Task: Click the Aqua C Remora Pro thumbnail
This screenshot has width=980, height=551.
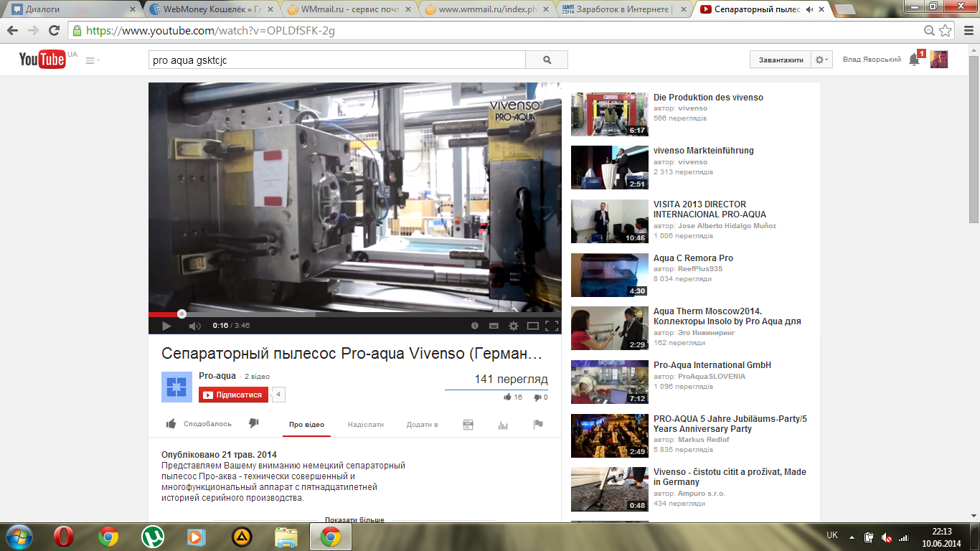Action: 609,275
